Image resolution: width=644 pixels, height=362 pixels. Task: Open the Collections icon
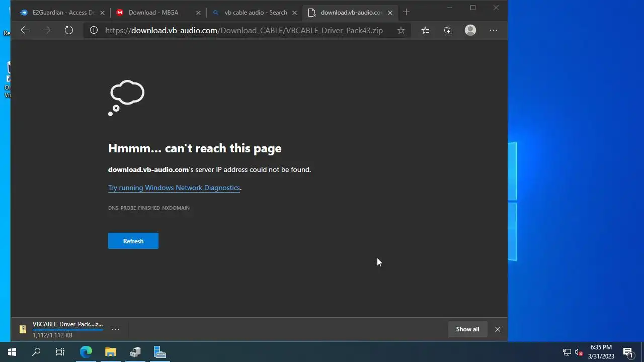(448, 30)
